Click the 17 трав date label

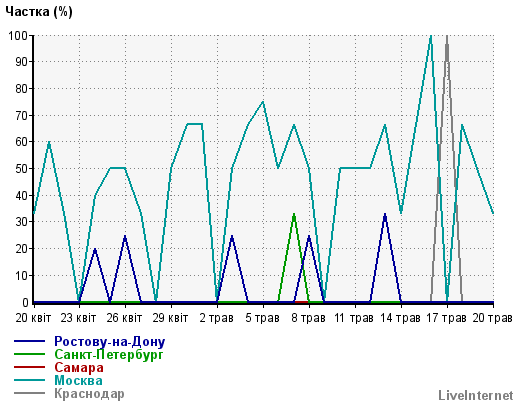click(x=446, y=318)
